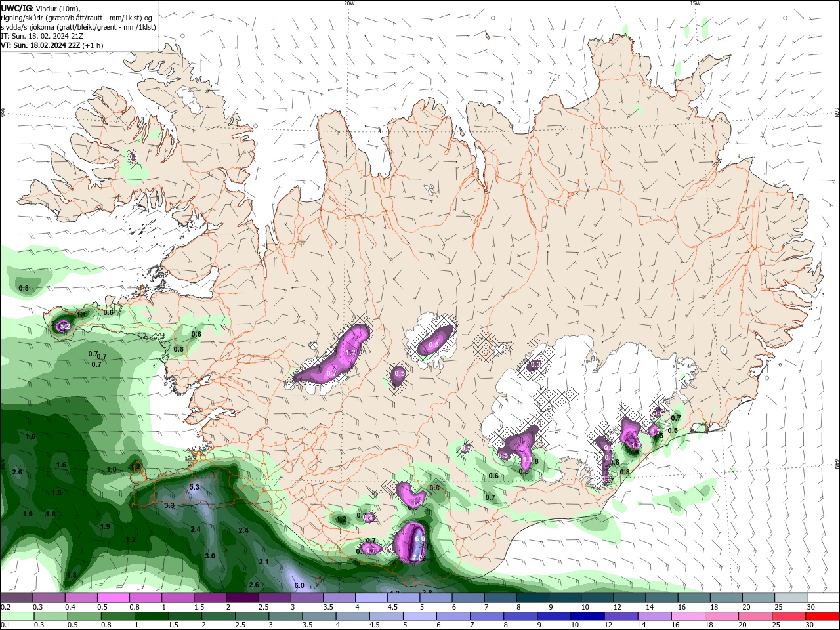Click the 5.3 precipitation value on the map
Image resolution: width=840 pixels, height=630 pixels.
click(194, 487)
